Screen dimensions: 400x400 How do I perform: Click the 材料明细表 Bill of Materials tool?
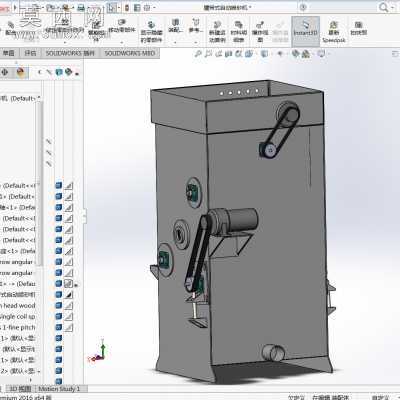(239, 32)
